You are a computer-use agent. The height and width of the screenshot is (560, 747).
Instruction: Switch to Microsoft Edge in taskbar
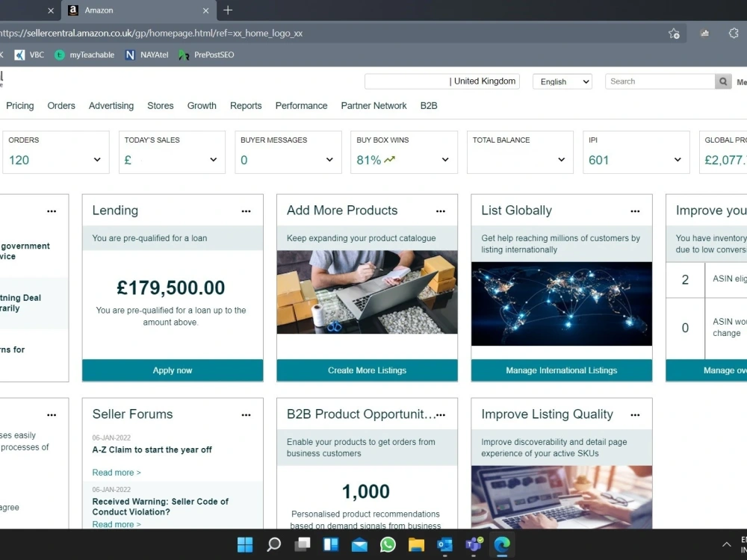click(502, 544)
